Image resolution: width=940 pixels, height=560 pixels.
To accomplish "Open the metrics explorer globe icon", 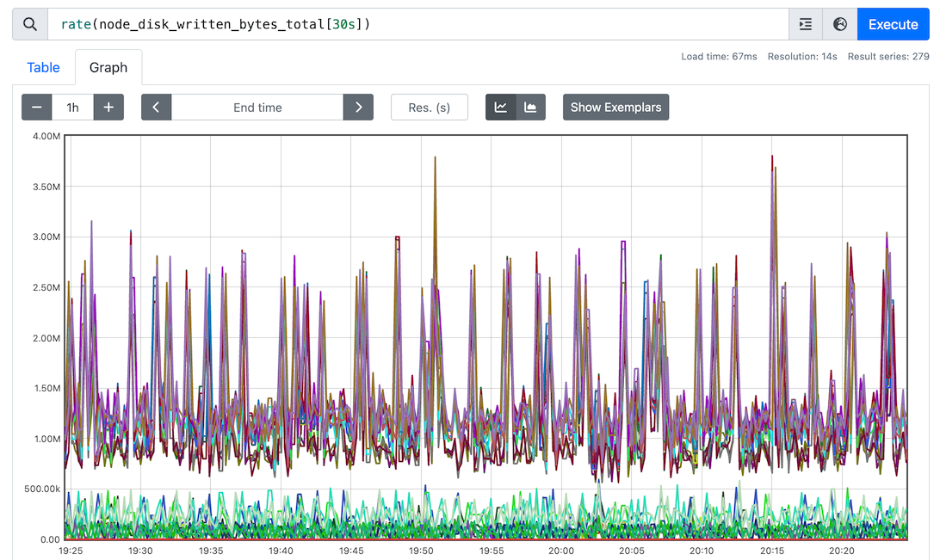I will pyautogui.click(x=840, y=24).
